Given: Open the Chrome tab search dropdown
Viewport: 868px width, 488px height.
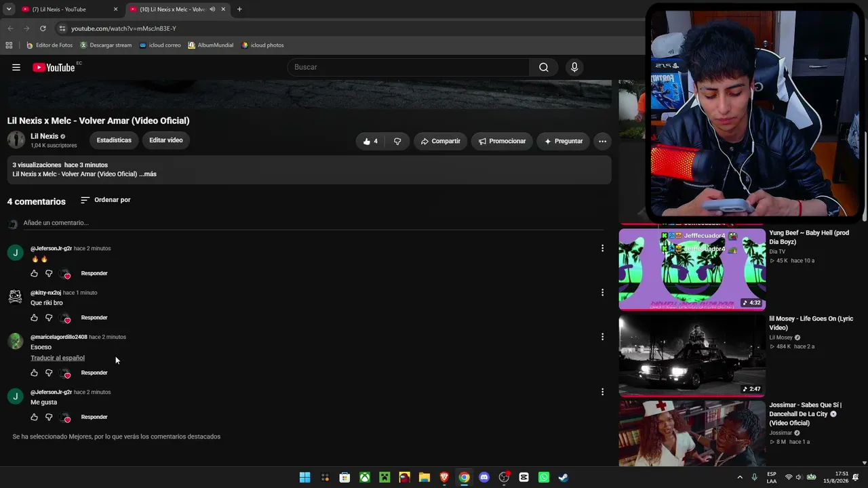Looking at the screenshot, I should point(9,9).
